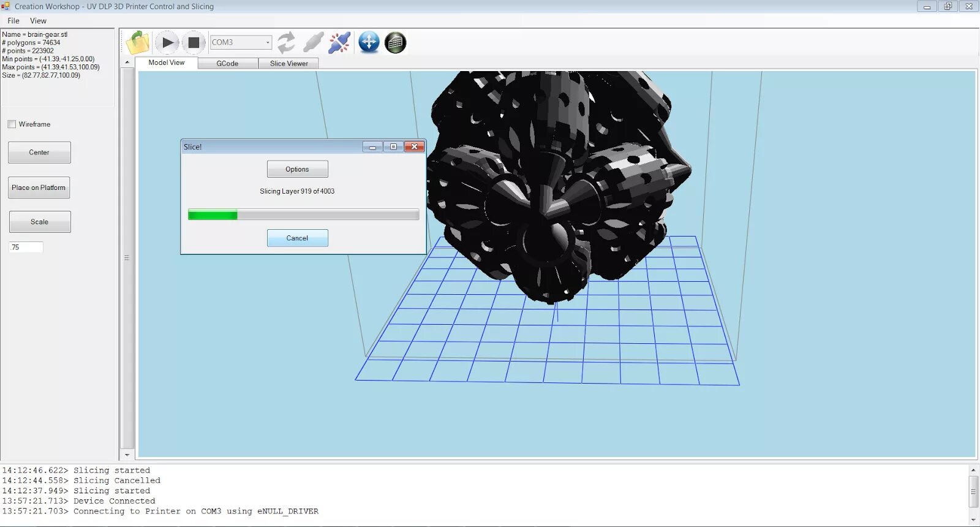
Task: Minimize the Slice! dialog
Action: (x=372, y=147)
